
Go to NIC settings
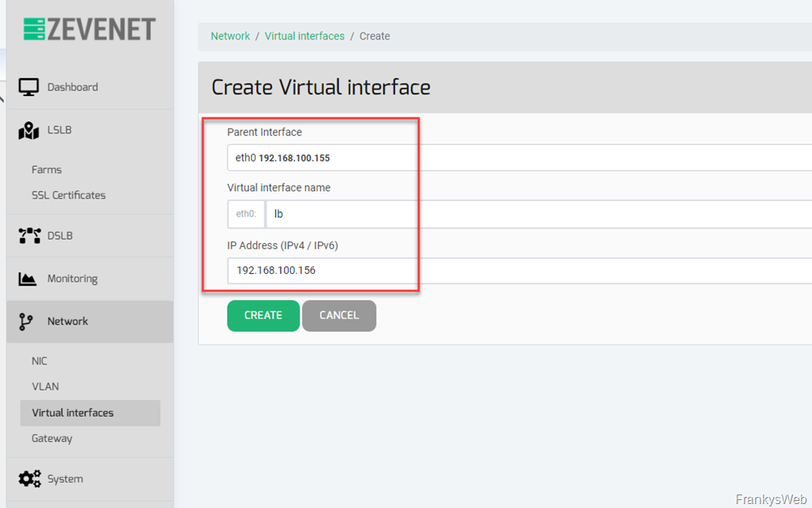pos(40,361)
